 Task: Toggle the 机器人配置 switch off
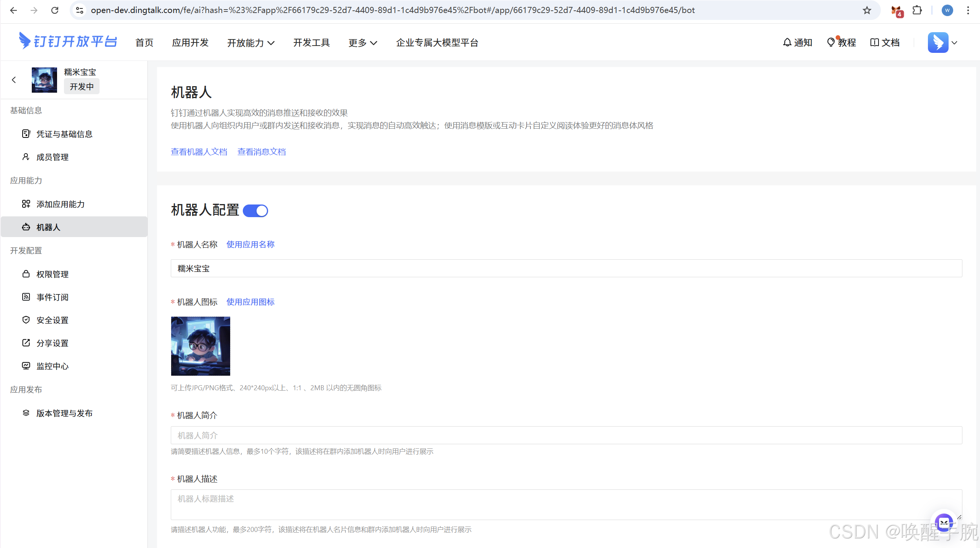pos(255,211)
